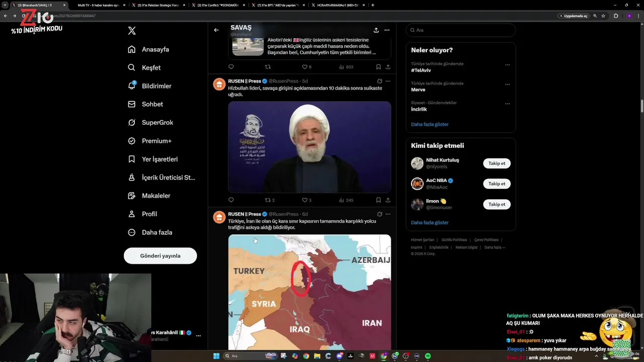Screen dimensions: 644x362
Task: Reply to the top tweet with 662 views
Action: click(231, 67)
